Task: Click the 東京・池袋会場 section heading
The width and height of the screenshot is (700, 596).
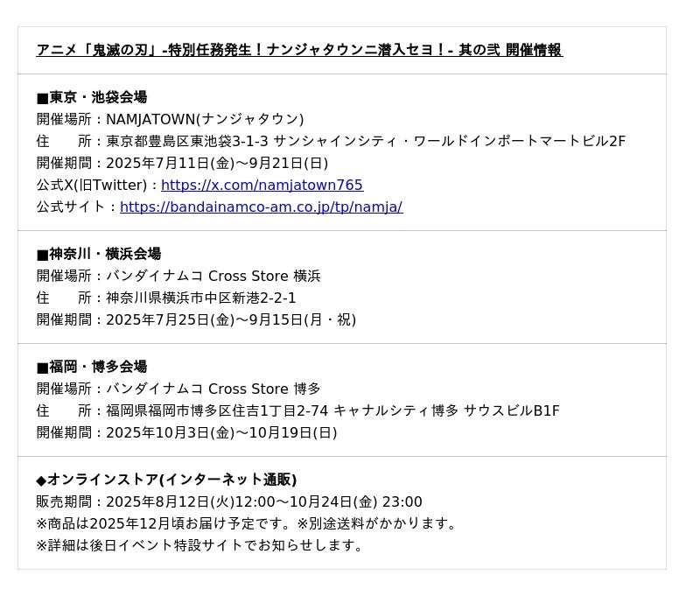Action: tap(92, 97)
